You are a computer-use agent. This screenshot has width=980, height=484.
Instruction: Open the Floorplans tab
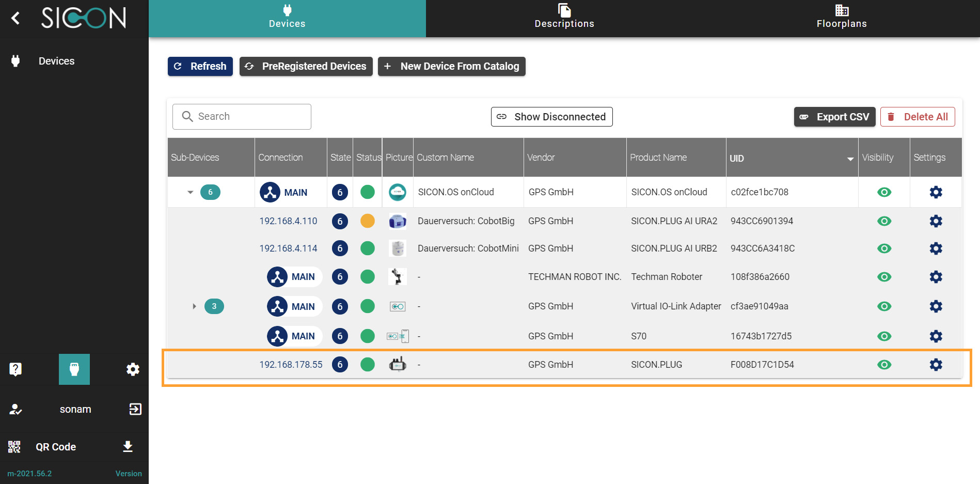(842, 18)
